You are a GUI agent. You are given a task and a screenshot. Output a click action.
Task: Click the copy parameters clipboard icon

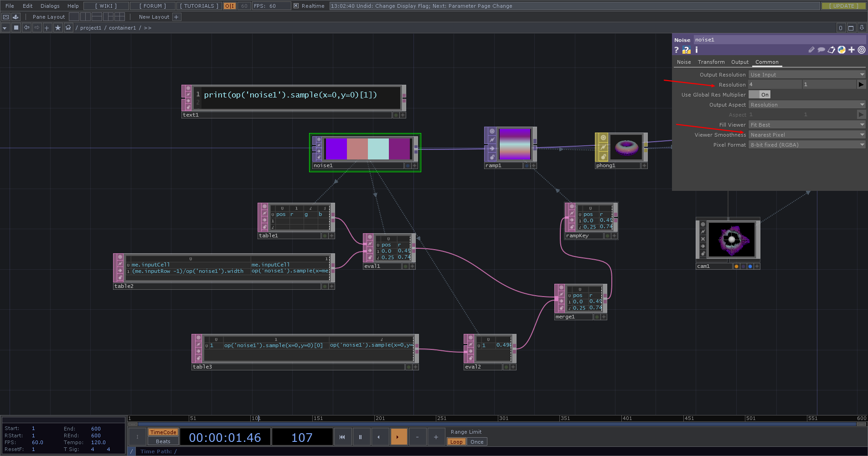click(832, 50)
